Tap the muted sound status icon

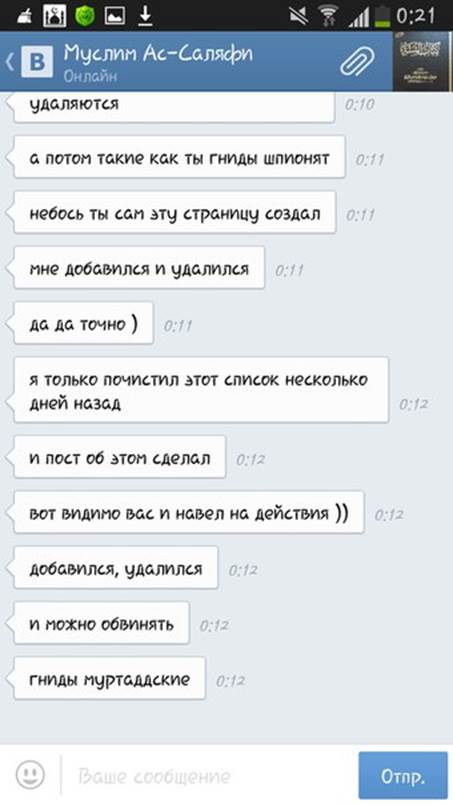[297, 16]
